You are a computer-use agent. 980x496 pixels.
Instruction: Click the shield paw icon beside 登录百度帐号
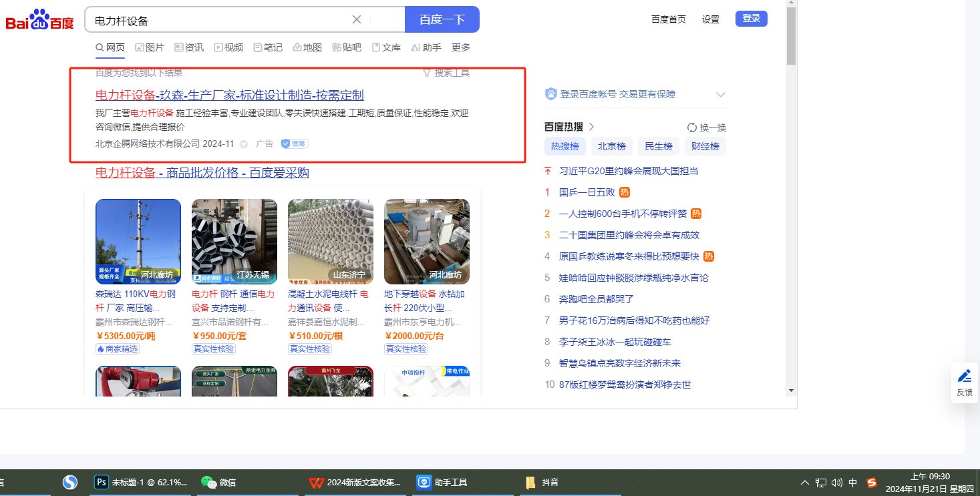click(x=550, y=94)
